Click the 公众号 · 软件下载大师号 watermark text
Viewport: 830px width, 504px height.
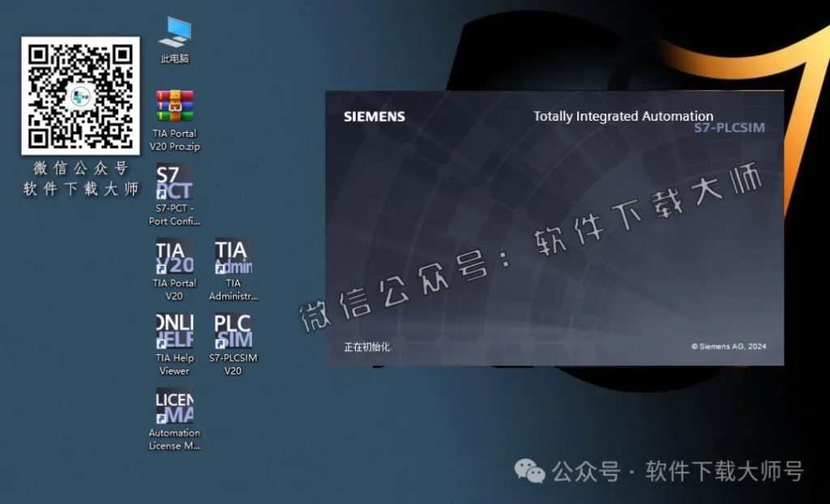(677, 471)
